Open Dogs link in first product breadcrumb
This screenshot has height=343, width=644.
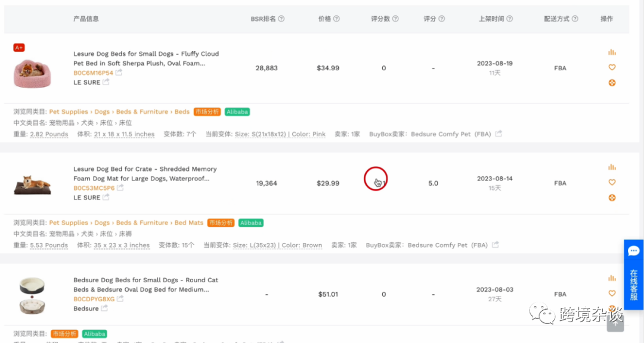[102, 111]
